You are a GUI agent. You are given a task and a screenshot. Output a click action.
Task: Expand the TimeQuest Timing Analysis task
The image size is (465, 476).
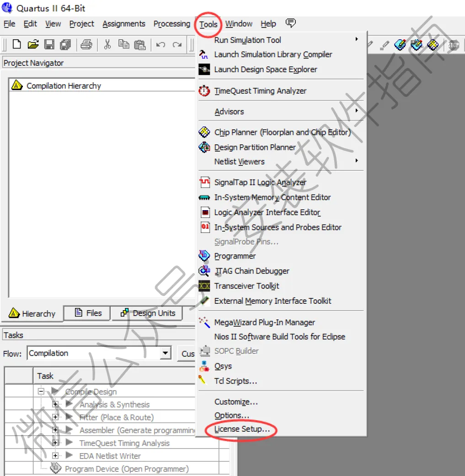tap(55, 443)
